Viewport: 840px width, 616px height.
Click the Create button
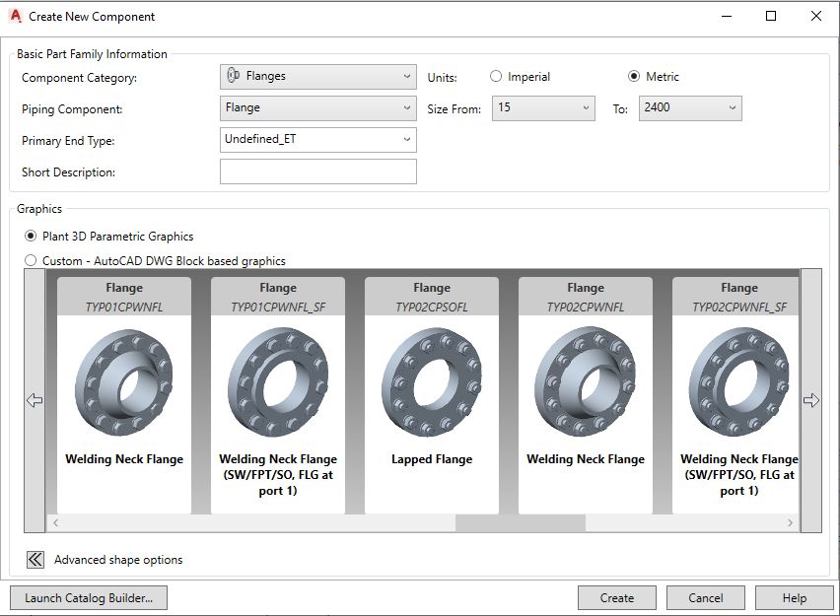click(616, 598)
